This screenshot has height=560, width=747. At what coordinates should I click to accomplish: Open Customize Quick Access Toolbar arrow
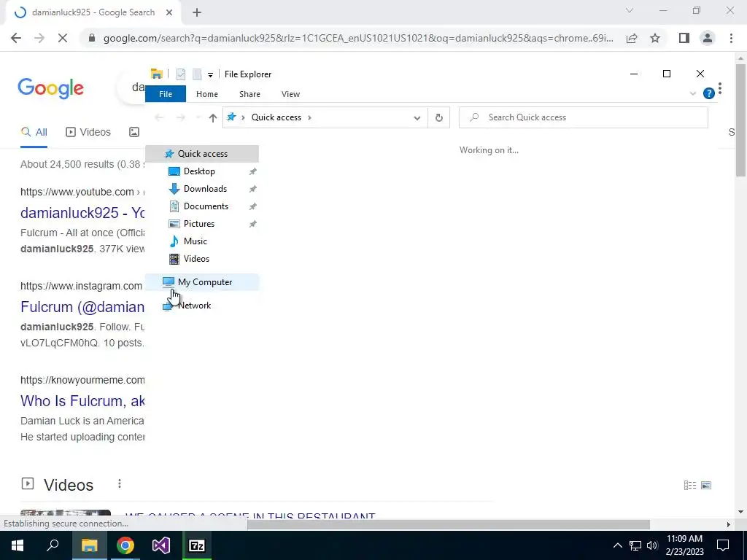(210, 75)
